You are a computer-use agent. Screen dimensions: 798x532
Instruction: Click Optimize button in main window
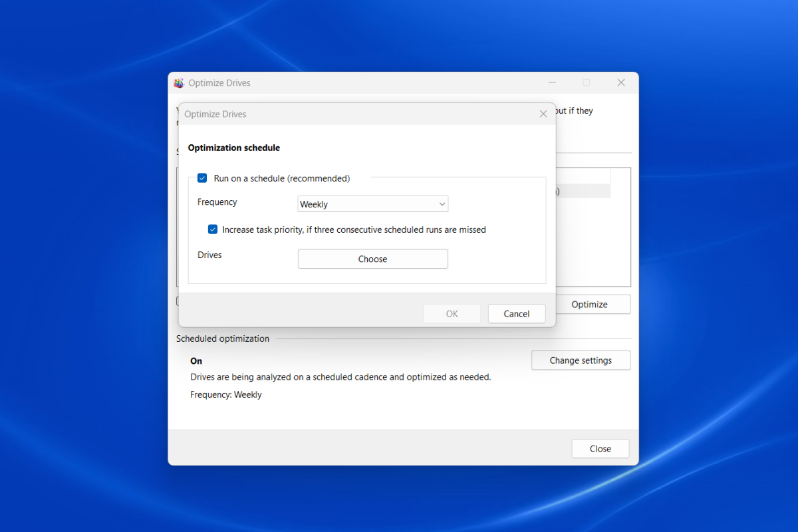(x=590, y=305)
